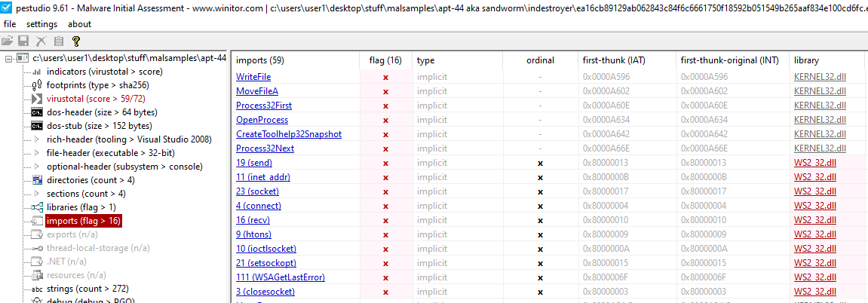The image size is (868, 303).
Task: Click the triangle icon beside rich-header
Action: (37, 139)
